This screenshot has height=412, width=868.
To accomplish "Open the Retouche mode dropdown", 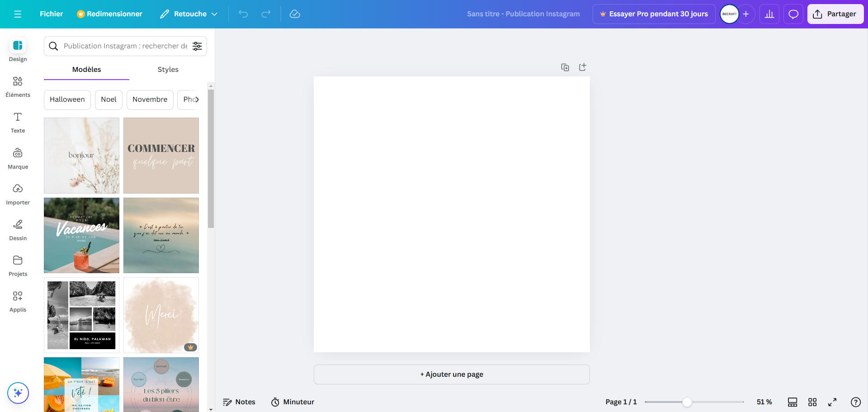I will pos(189,14).
